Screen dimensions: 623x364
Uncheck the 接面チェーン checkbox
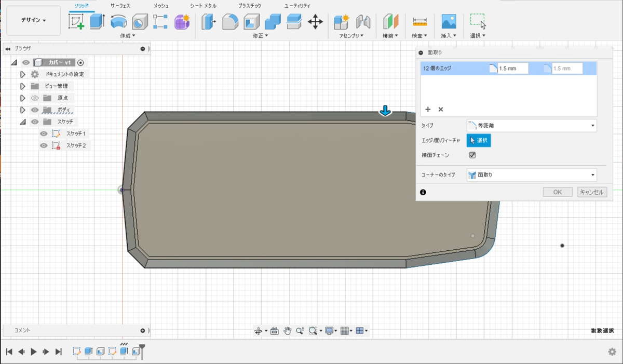(472, 155)
